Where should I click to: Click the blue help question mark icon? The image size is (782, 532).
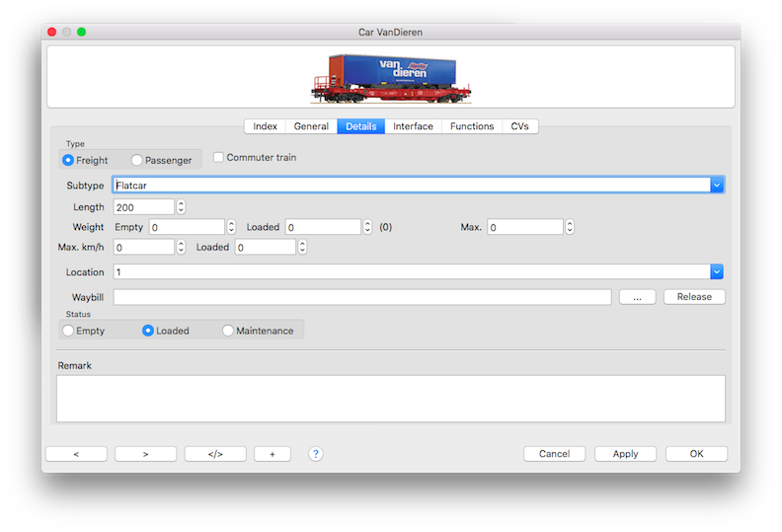point(316,454)
